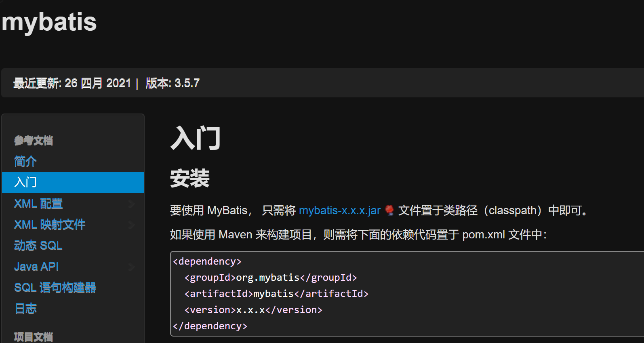Viewport: 644px width, 343px height.
Task: Open the XML 映射文件 sidebar link
Action: click(50, 225)
